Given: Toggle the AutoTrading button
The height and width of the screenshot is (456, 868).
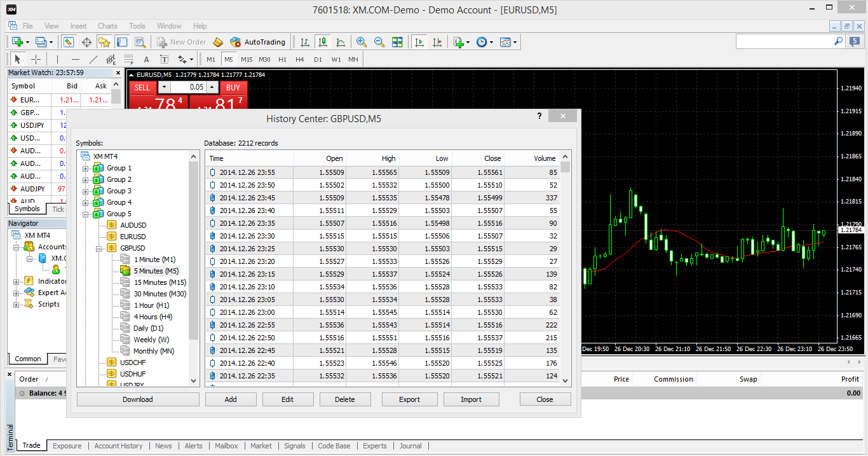Looking at the screenshot, I should tap(258, 42).
